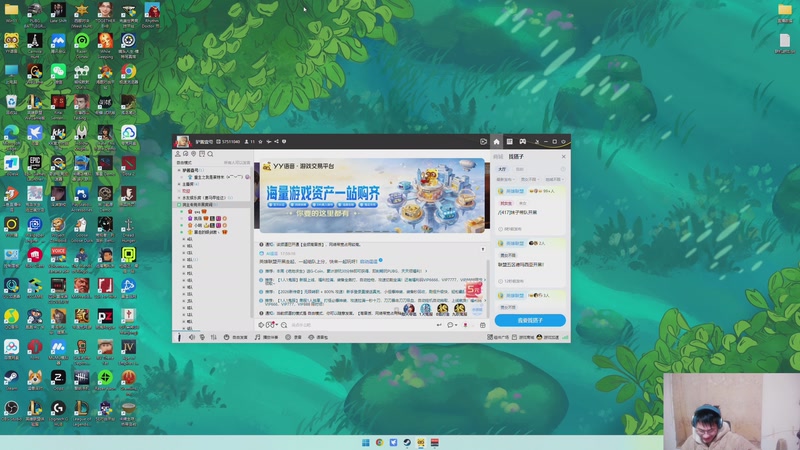The image size is (800, 450).
Task: Toggle the 自由发言 speaking mode button
Action: point(236,337)
